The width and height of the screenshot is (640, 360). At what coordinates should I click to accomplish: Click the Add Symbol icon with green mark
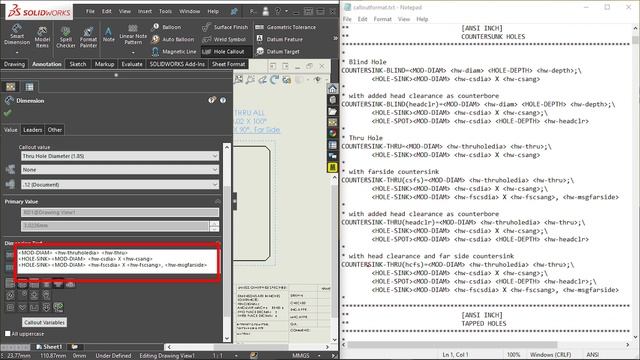point(58,307)
